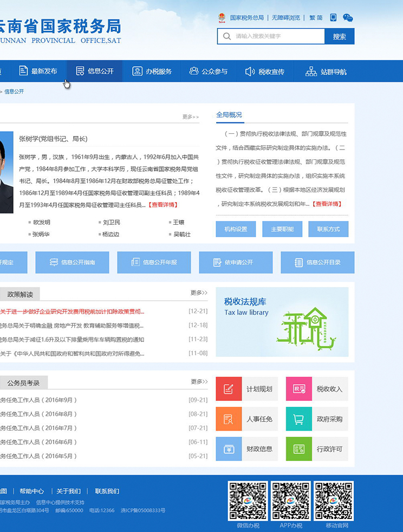Click the magnifier icon in search box
Image resolution: width=403 pixels, height=532 pixels.
pyautogui.click(x=226, y=36)
